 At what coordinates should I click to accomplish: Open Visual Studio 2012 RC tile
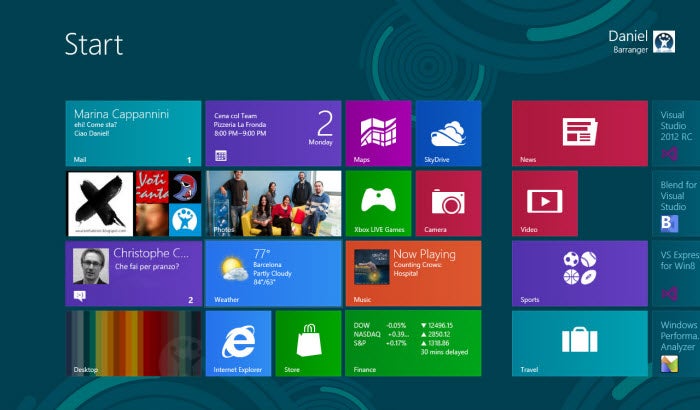click(x=676, y=133)
